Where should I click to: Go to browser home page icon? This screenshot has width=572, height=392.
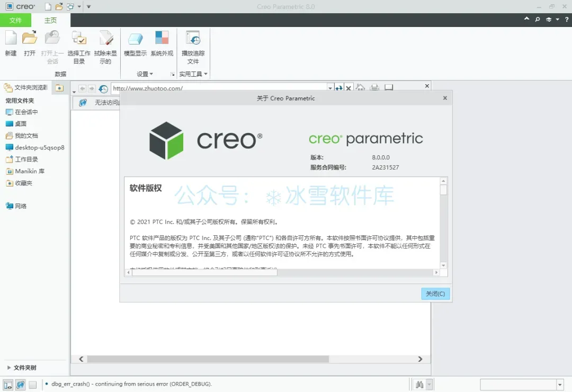click(360, 87)
